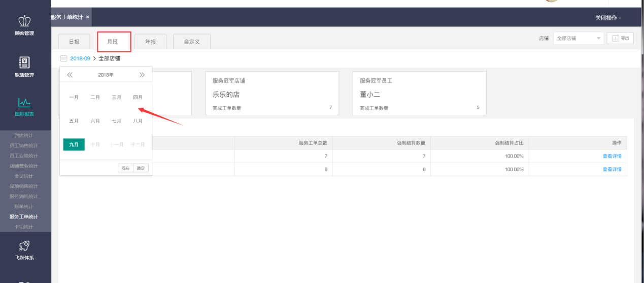
Task: Click the 2018年 year header in the picker
Action: tap(106, 75)
